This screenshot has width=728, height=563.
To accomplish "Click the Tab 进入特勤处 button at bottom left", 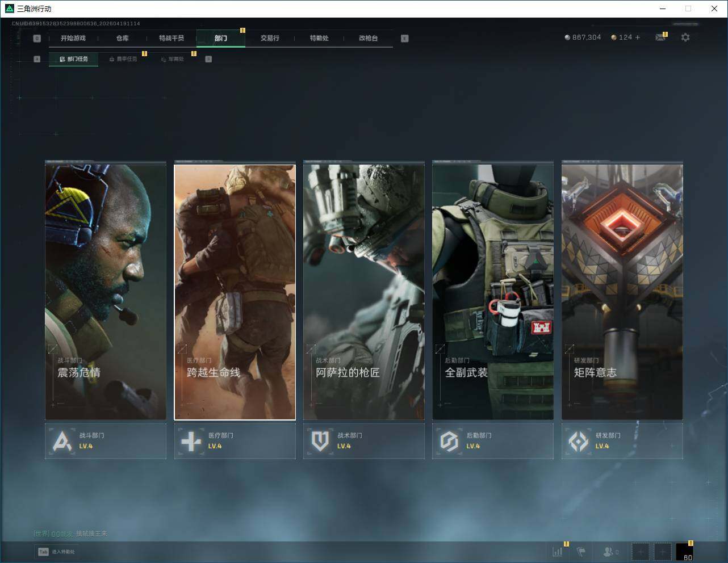I will pyautogui.click(x=56, y=552).
